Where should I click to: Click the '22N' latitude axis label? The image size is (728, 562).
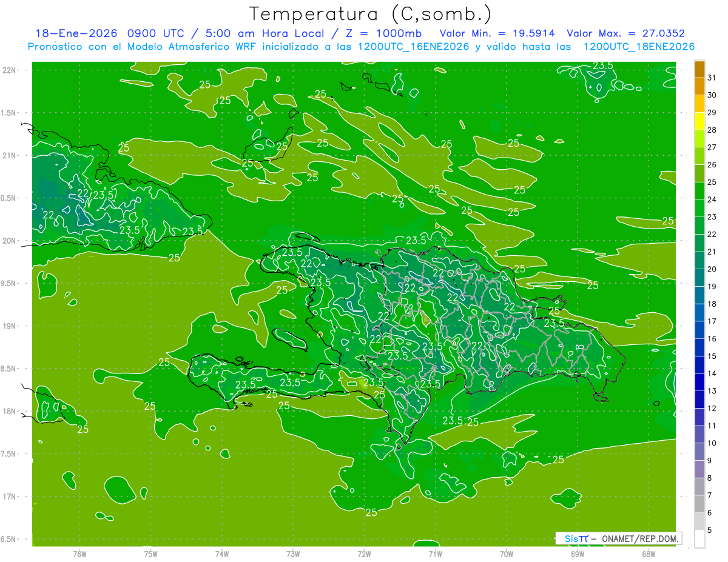pyautogui.click(x=10, y=70)
